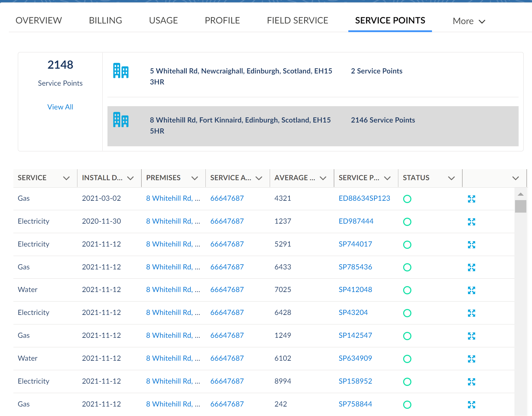Click building icon for 5 Whitehall Rd
This screenshot has height=416, width=532.
121,71
